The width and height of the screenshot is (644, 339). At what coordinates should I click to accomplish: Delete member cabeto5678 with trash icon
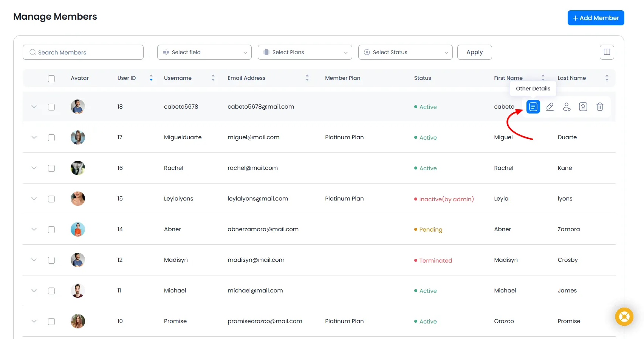click(x=599, y=107)
